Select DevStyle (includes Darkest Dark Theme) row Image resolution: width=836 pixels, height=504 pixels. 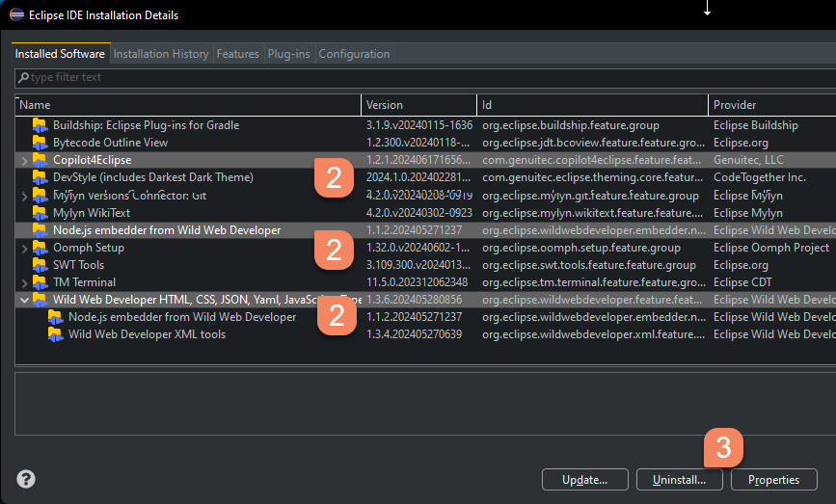[425, 177]
